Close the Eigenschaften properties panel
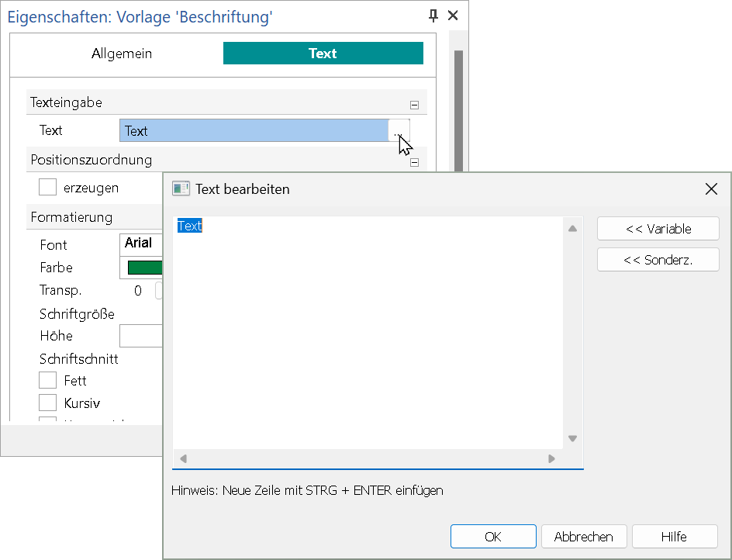This screenshot has width=732, height=560. pos(454,16)
